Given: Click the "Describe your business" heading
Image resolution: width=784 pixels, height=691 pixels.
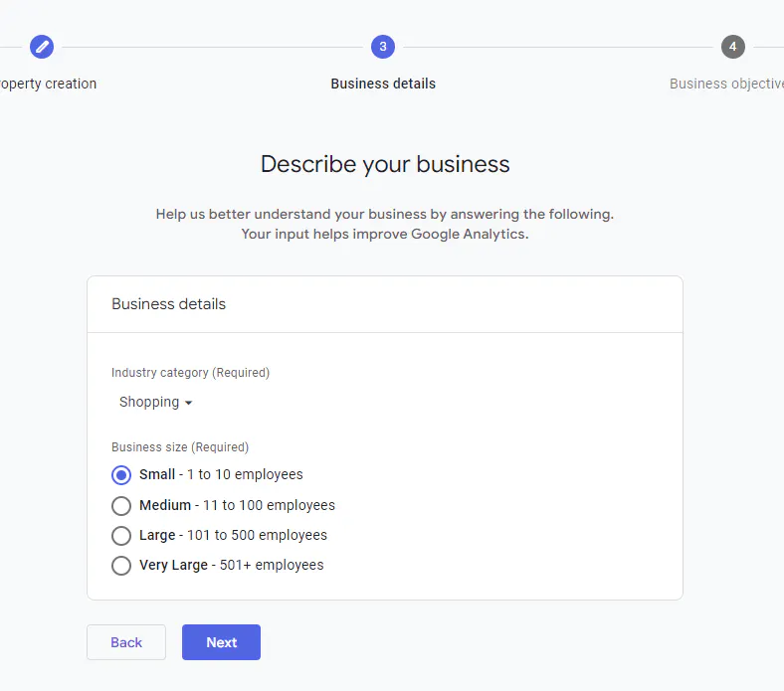Looking at the screenshot, I should [x=385, y=164].
